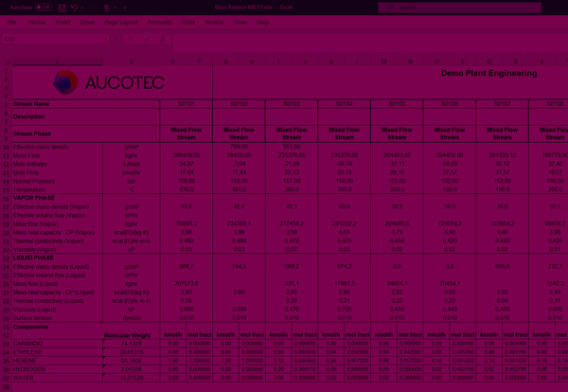Open the Touch/Mouse Mode dropdown arrow
Screen dimensions: 568x392
pyautogui.click(x=115, y=8)
